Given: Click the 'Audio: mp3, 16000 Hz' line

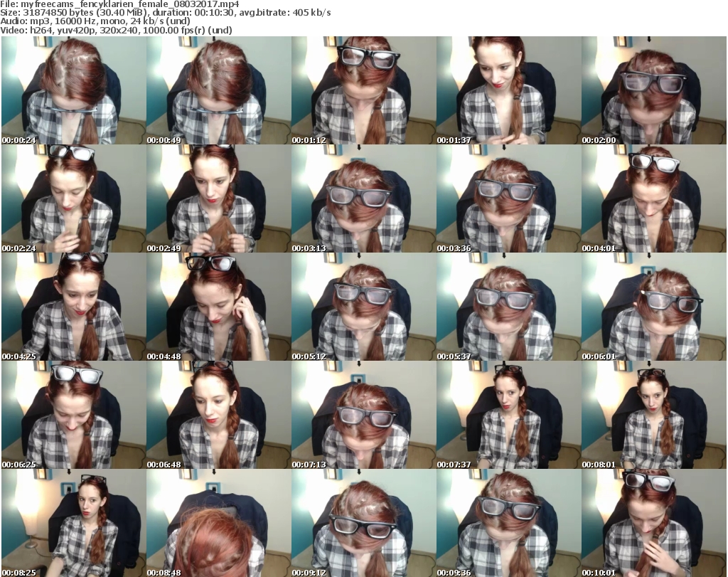Looking at the screenshot, I should pos(95,21).
